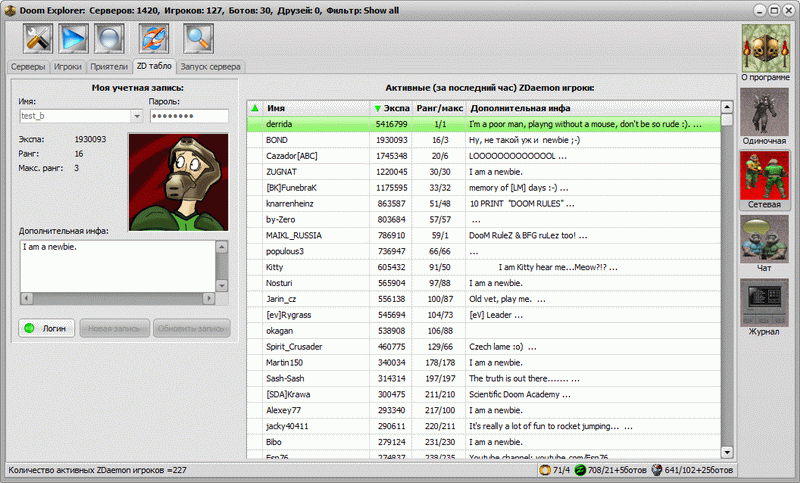Image resolution: width=800 pixels, height=483 pixels.
Task: Open the Журнал sidebar icon
Action: click(764, 304)
